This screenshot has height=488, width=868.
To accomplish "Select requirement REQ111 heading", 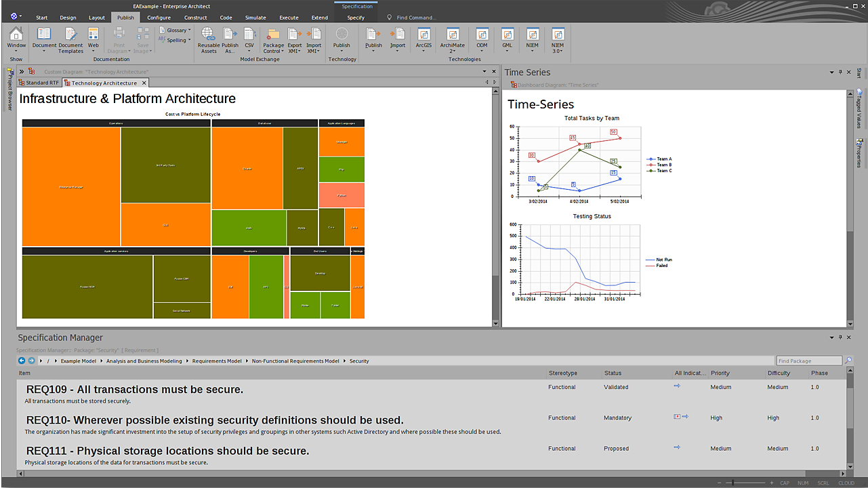I will [168, 451].
